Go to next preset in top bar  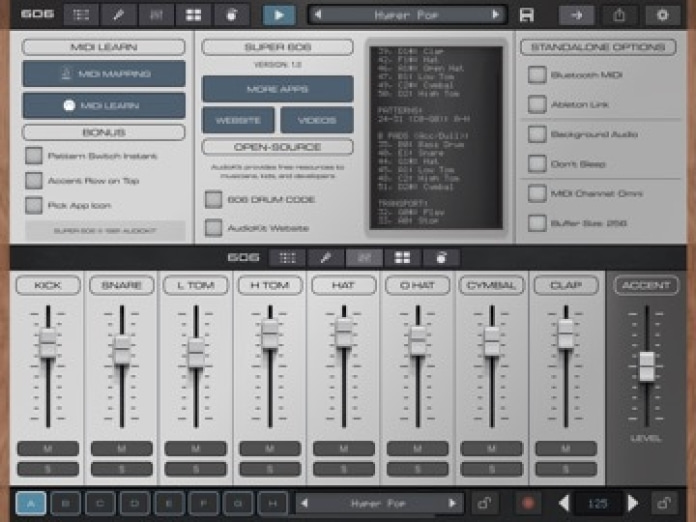496,15
